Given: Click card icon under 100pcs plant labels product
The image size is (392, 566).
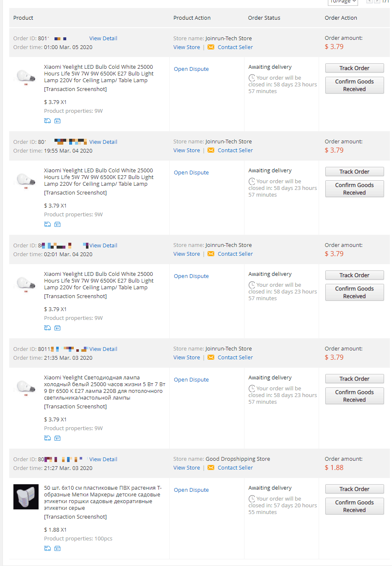Looking at the screenshot, I should pyautogui.click(x=57, y=548).
